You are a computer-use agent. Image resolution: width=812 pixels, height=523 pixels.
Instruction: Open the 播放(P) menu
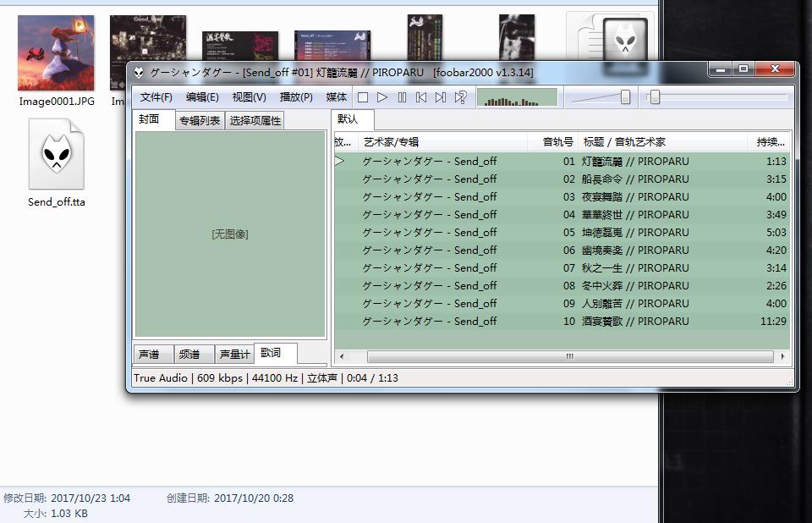click(x=296, y=97)
